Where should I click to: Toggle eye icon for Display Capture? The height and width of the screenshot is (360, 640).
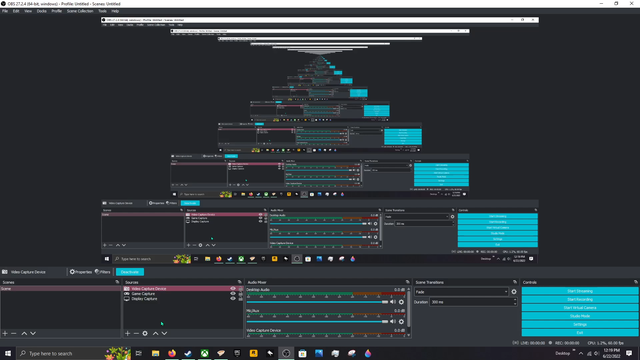(233, 298)
